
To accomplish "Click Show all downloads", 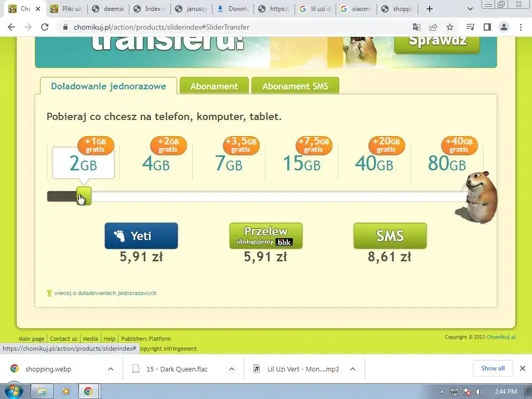I will (x=493, y=368).
